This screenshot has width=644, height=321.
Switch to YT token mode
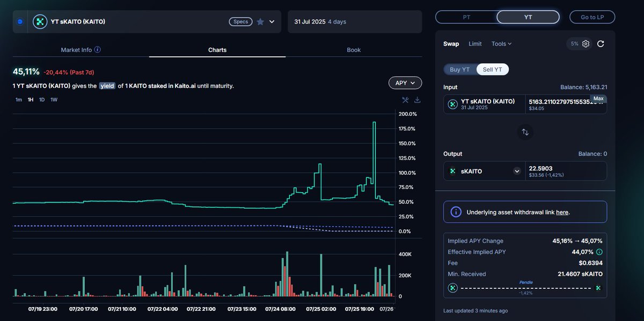click(x=528, y=17)
